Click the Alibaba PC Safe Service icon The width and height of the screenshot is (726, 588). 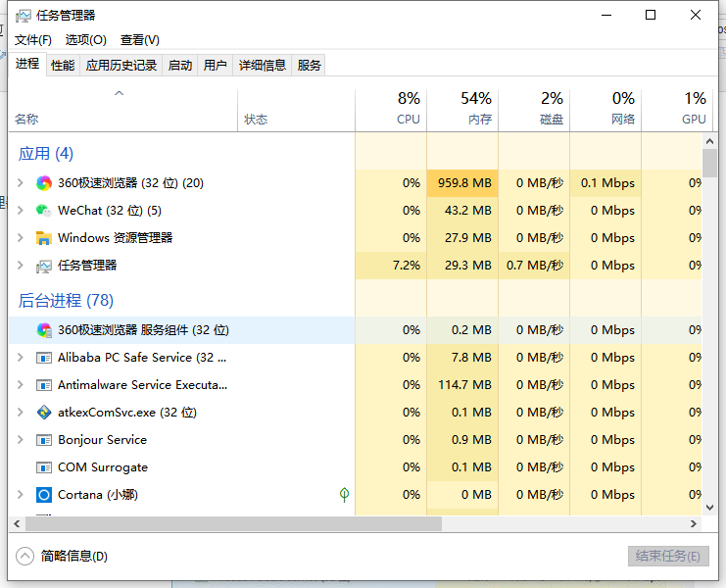point(44,358)
